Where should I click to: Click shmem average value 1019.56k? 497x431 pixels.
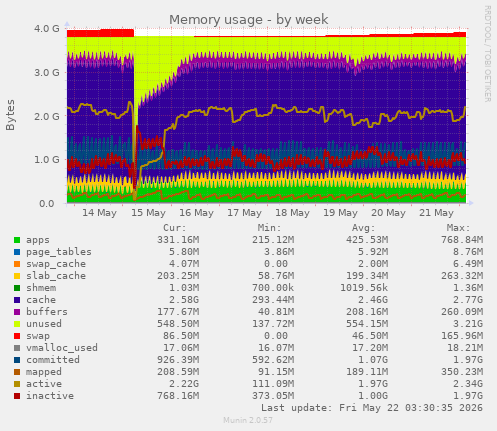click(x=364, y=288)
